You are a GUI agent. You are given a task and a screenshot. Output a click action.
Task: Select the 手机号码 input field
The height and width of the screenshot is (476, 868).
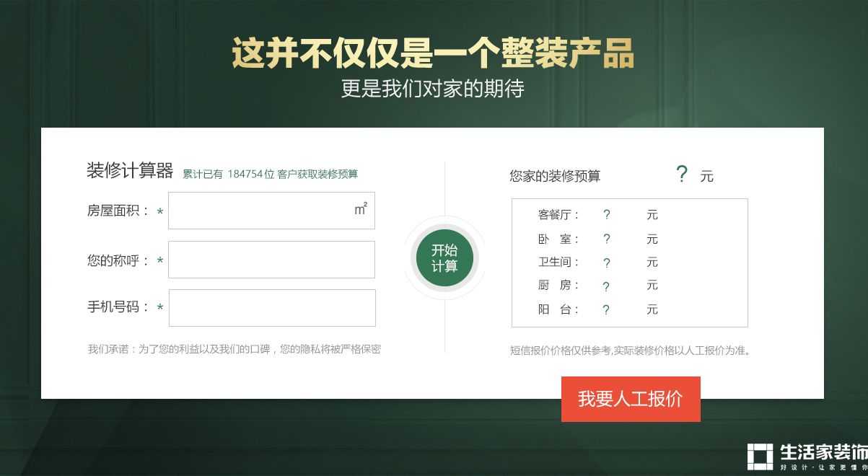(x=271, y=308)
